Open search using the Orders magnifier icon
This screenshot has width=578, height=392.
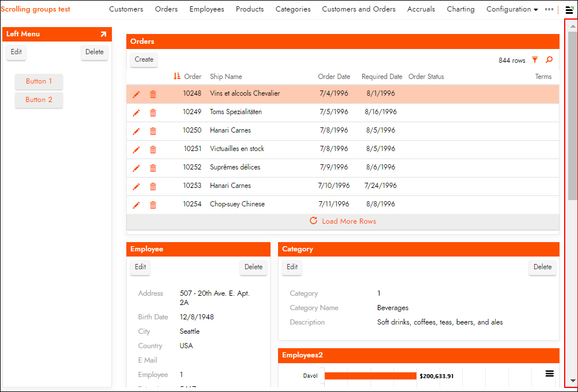(x=549, y=60)
